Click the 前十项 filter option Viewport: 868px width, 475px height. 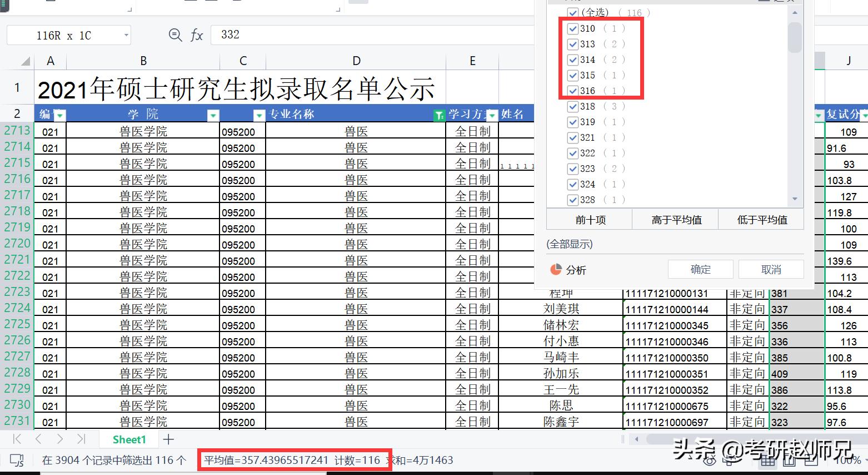pyautogui.click(x=590, y=219)
